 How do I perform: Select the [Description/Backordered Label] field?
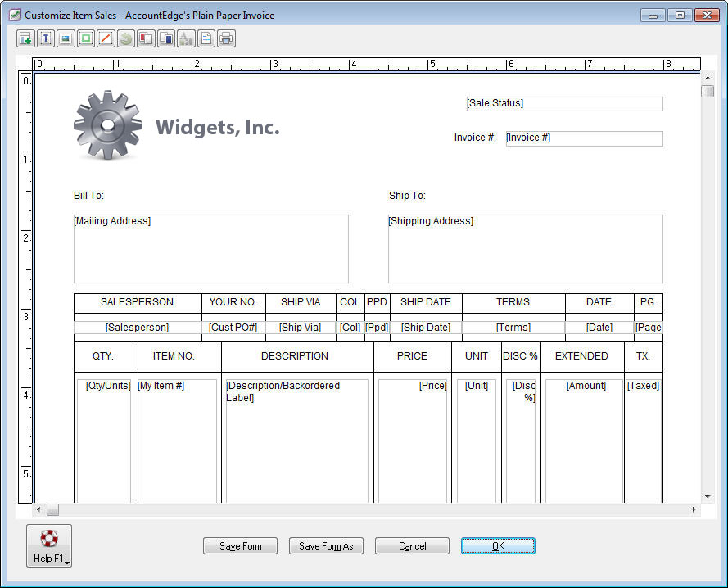point(297,441)
